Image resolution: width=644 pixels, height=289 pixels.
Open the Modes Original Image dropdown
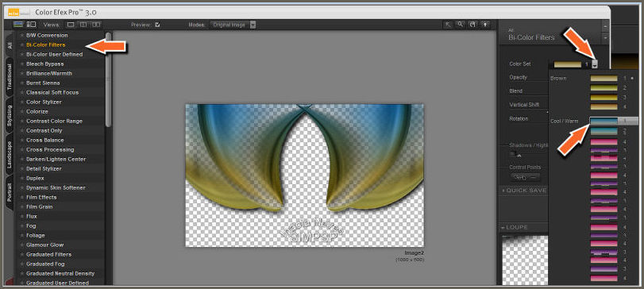pyautogui.click(x=233, y=25)
